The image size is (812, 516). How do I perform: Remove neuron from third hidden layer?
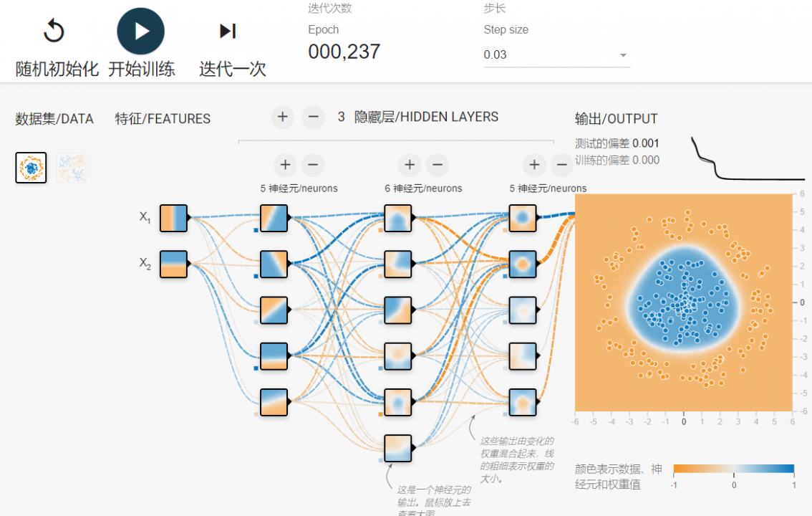click(x=561, y=166)
